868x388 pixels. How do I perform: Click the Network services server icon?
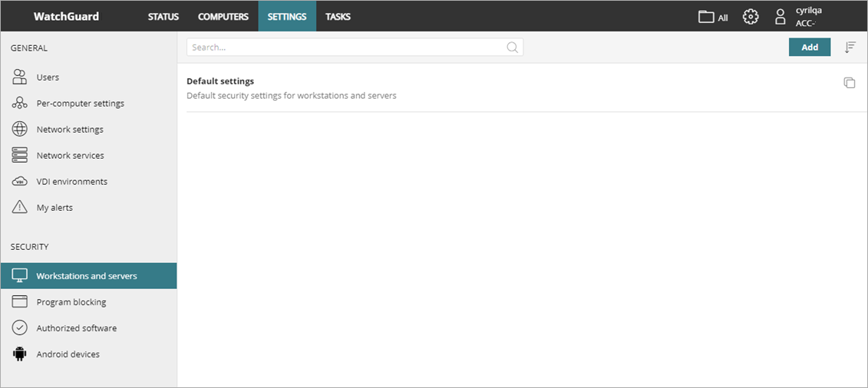pyautogui.click(x=19, y=156)
